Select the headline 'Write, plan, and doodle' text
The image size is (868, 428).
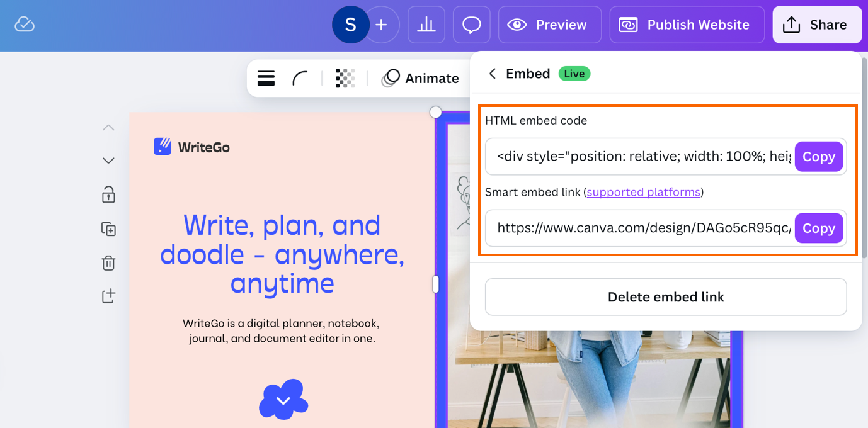tap(282, 254)
